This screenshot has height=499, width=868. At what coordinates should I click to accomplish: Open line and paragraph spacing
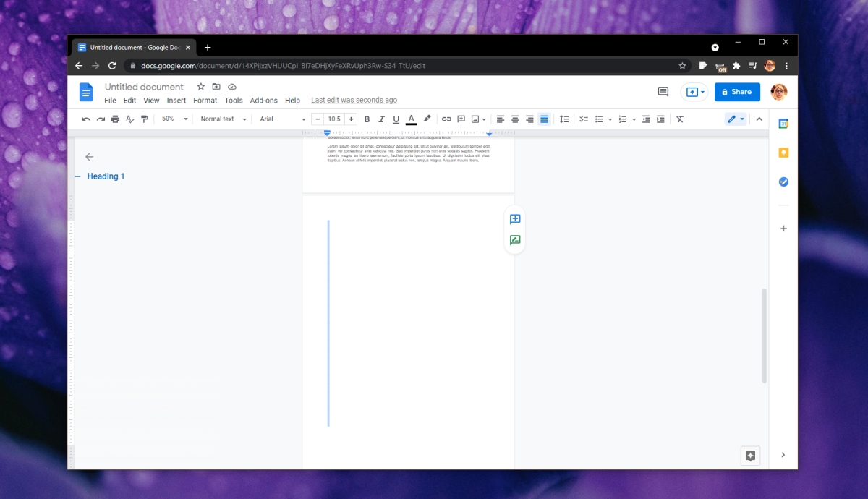[x=564, y=119]
